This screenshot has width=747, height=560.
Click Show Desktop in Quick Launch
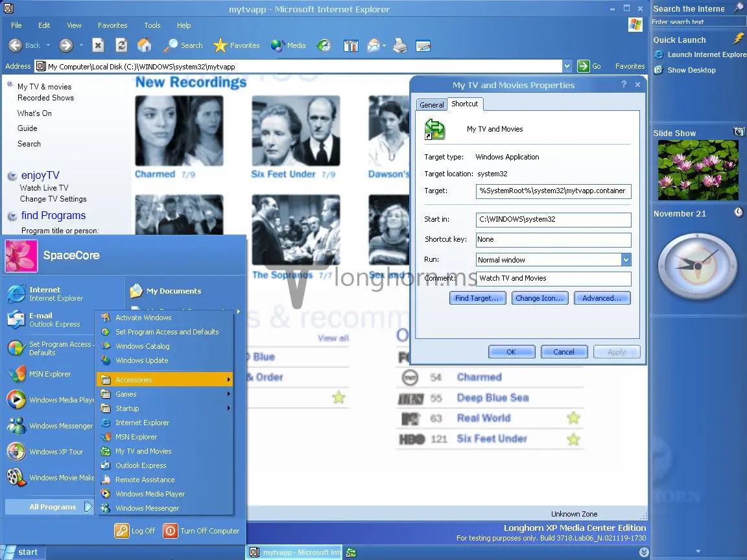[x=691, y=70]
